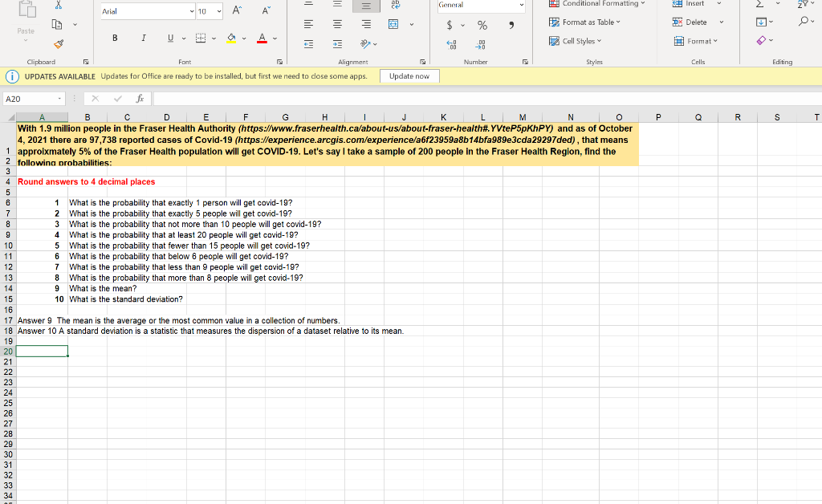Open Cell Styles menu
The width and height of the screenshot is (822, 504).
click(x=575, y=41)
